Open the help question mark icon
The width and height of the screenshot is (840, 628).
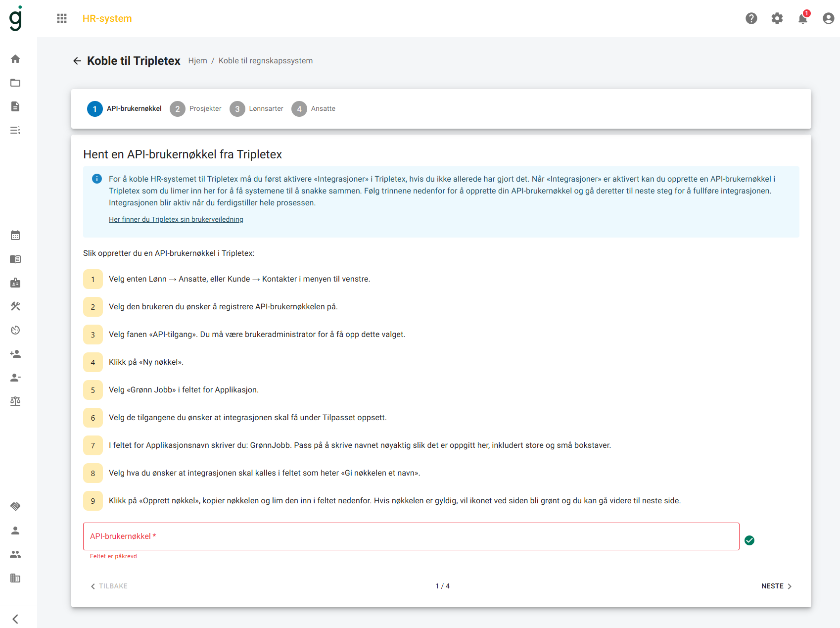point(751,18)
